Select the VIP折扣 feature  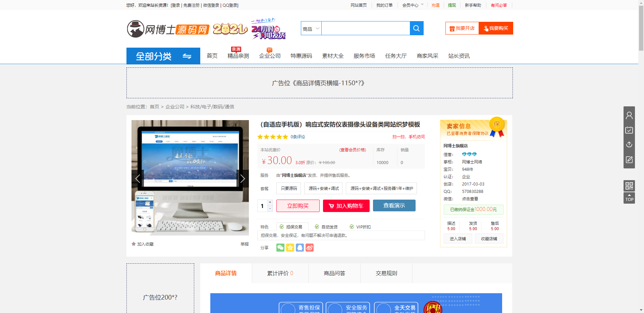(360, 227)
